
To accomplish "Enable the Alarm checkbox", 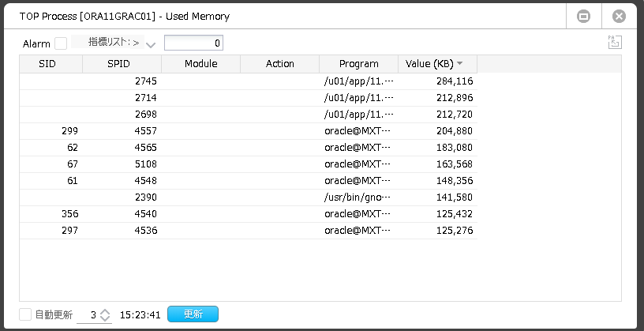I will [x=61, y=43].
